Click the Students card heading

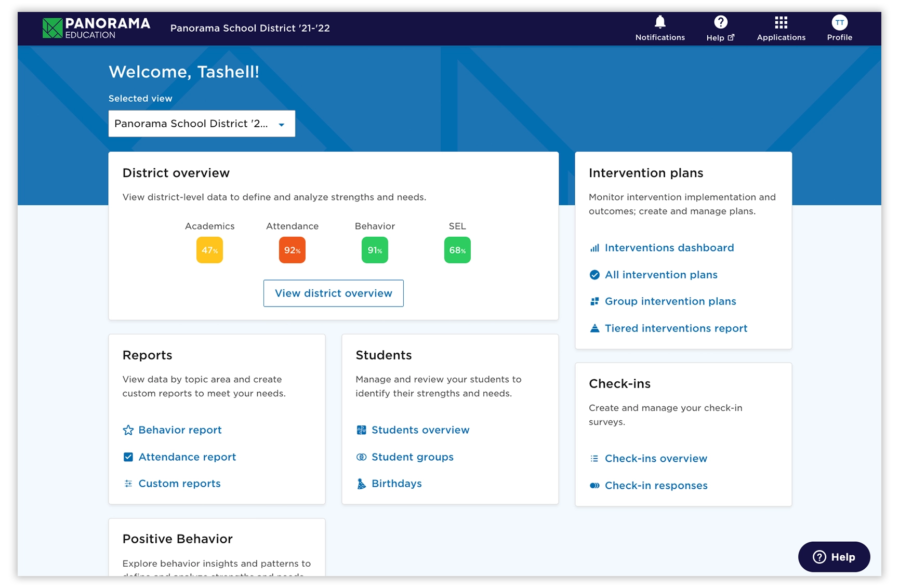384,355
